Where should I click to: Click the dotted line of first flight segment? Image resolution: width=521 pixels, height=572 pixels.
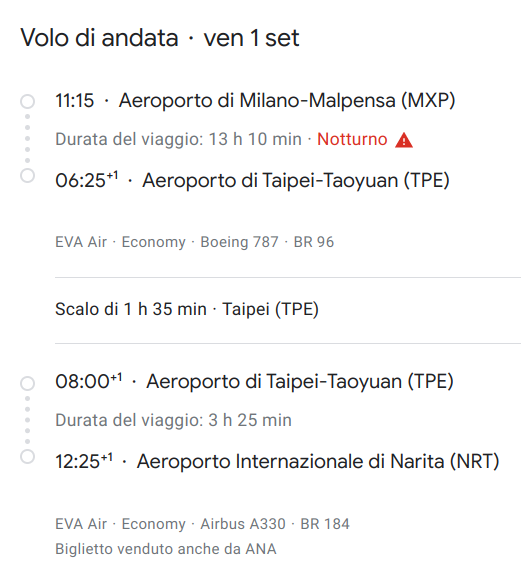coord(27,139)
